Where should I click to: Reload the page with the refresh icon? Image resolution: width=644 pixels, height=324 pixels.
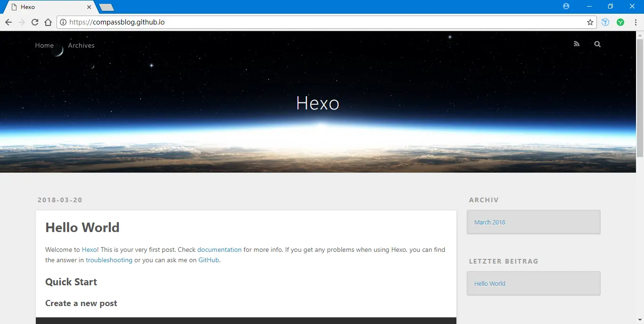[x=35, y=22]
